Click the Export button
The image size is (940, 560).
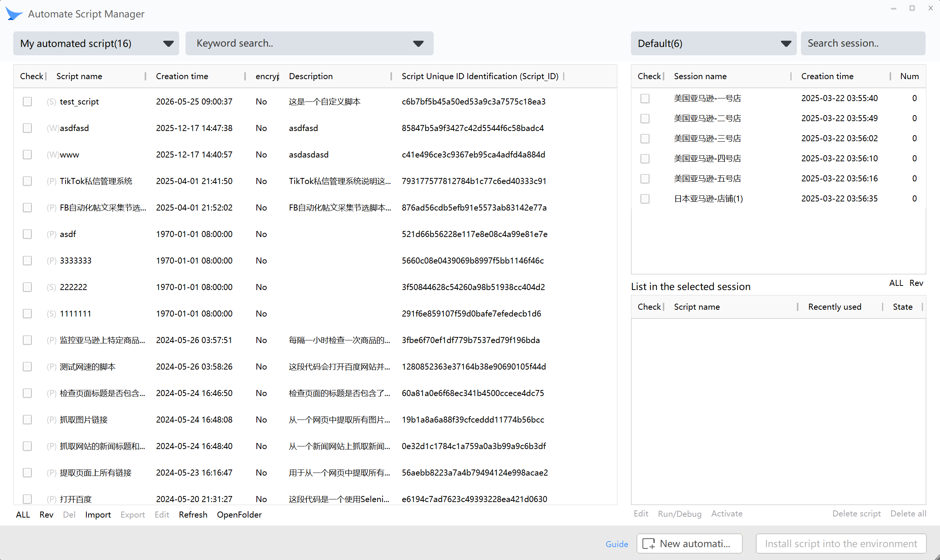tap(133, 515)
